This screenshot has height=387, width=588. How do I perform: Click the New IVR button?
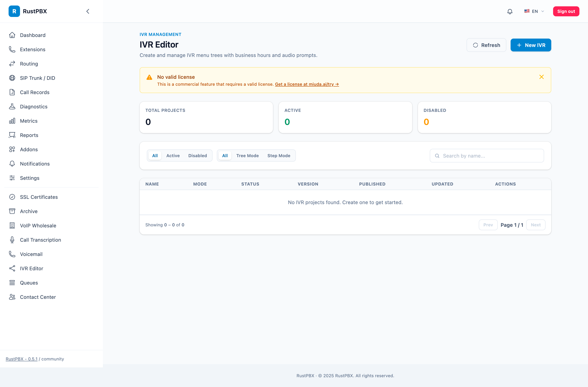(x=531, y=45)
